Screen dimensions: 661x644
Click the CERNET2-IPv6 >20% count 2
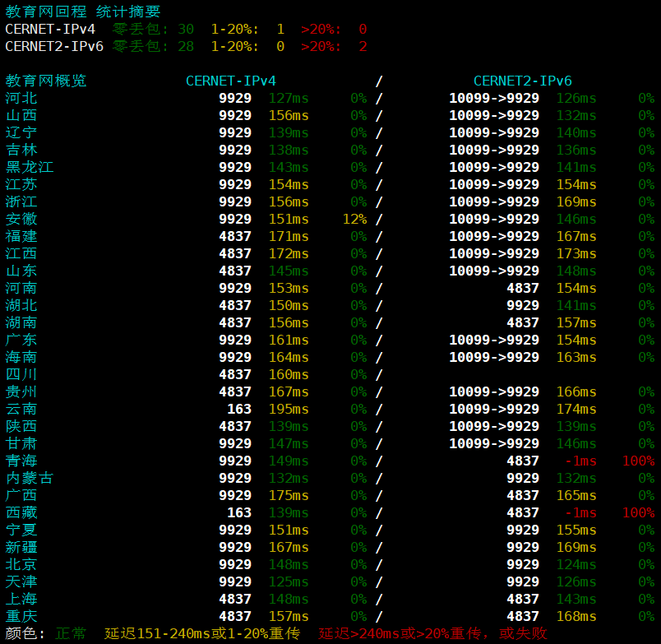tap(363, 46)
